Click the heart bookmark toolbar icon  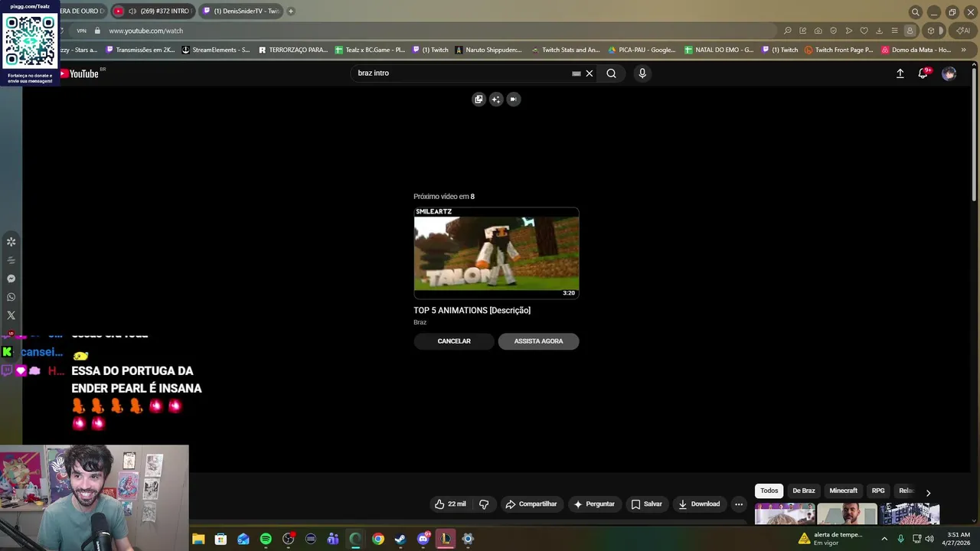[x=864, y=31]
